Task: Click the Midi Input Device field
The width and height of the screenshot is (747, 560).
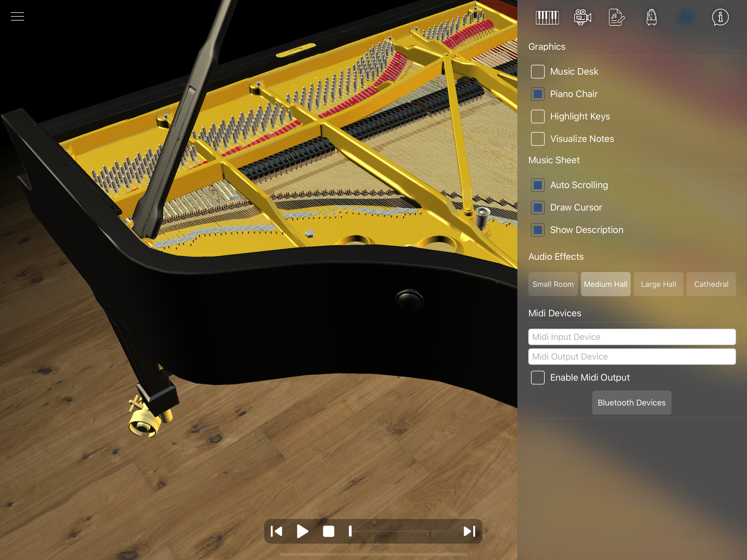Action: (632, 337)
